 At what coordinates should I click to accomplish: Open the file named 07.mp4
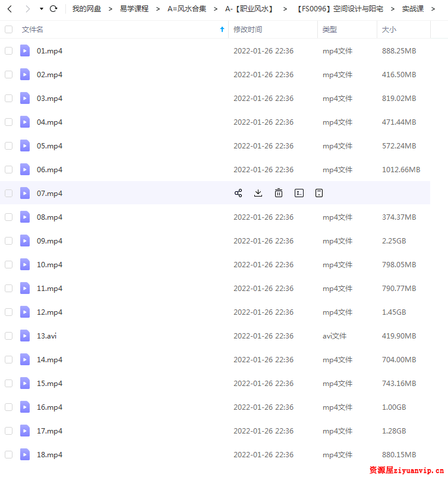49,194
